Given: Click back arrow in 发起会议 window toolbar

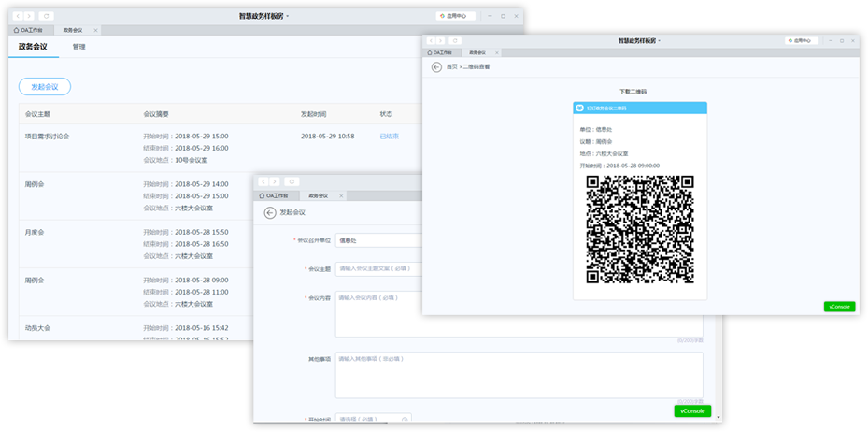Looking at the screenshot, I should point(263,181).
